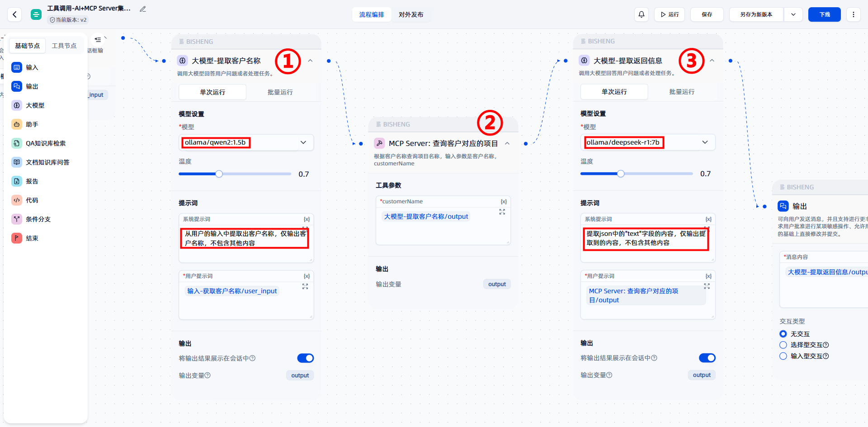Open the notification bell
Screen dimensions: 868x427
pos(641,14)
